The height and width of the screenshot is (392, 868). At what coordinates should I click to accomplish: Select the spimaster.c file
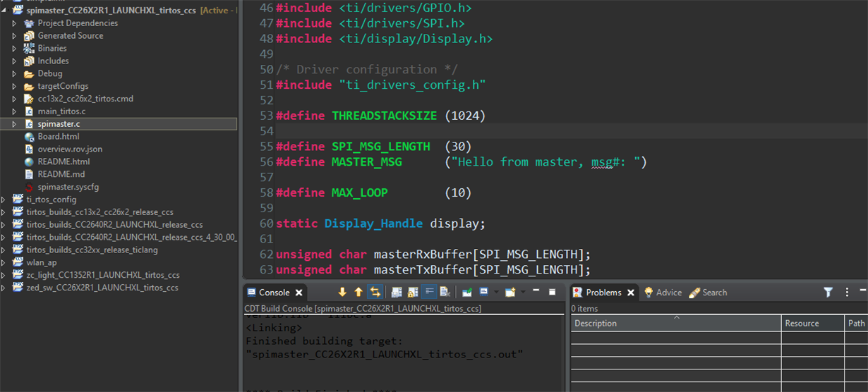click(x=59, y=124)
